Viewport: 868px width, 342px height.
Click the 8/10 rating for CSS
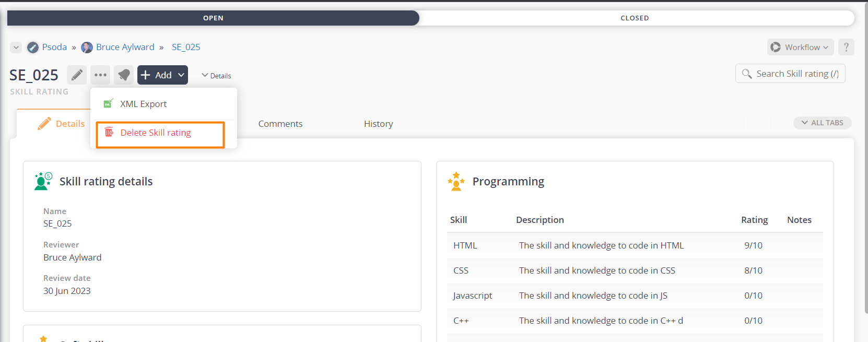[x=753, y=270]
